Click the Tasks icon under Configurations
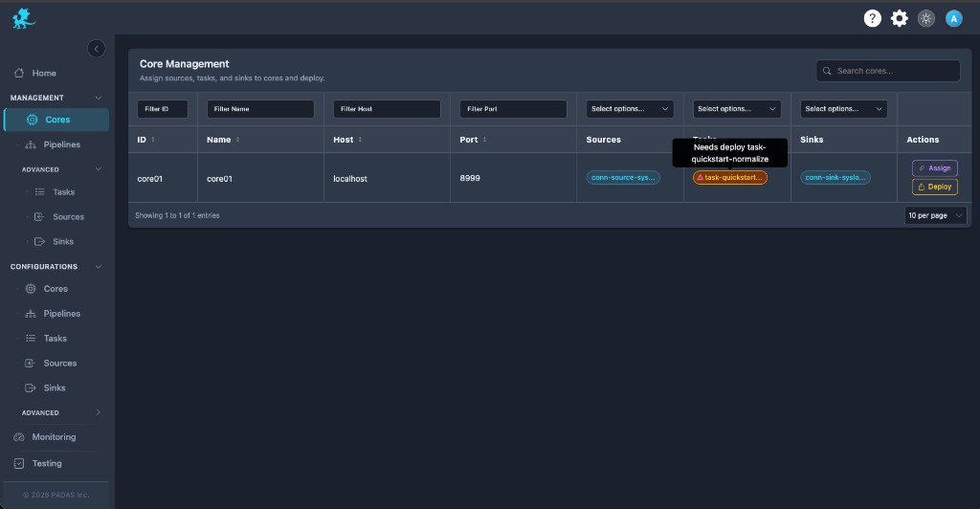Screen dimensions: 980x509 pyautogui.click(x=30, y=339)
